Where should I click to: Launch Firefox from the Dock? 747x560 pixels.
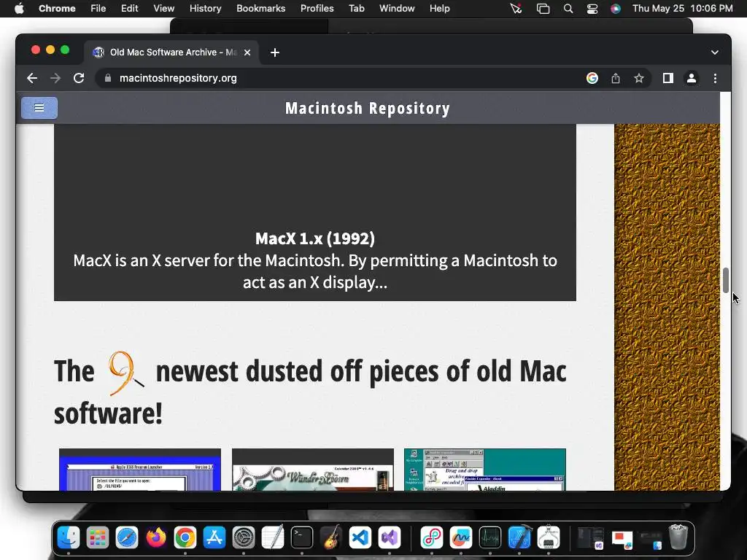[156, 537]
